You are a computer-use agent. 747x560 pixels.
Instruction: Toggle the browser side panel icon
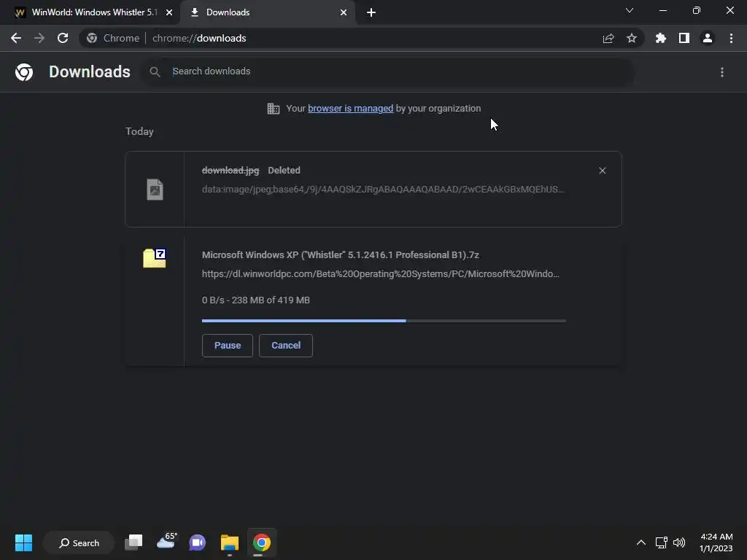point(684,38)
